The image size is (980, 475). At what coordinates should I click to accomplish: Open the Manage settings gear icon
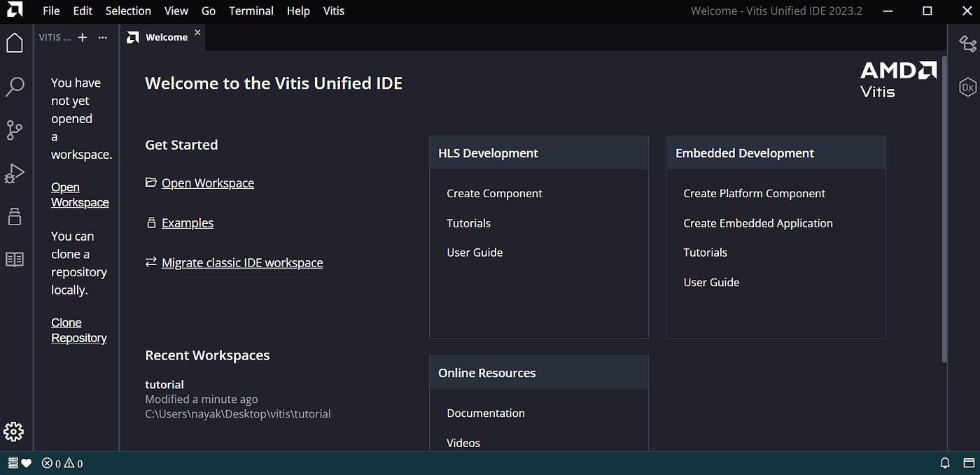pyautogui.click(x=14, y=432)
